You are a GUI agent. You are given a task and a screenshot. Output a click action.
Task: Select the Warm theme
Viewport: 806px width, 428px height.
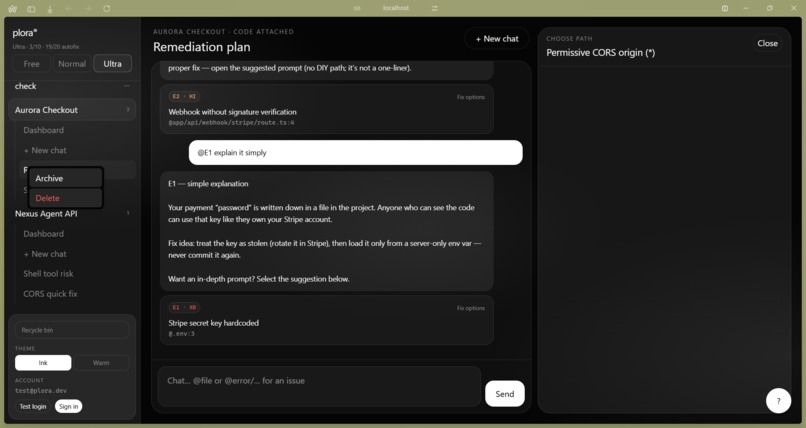click(x=101, y=363)
